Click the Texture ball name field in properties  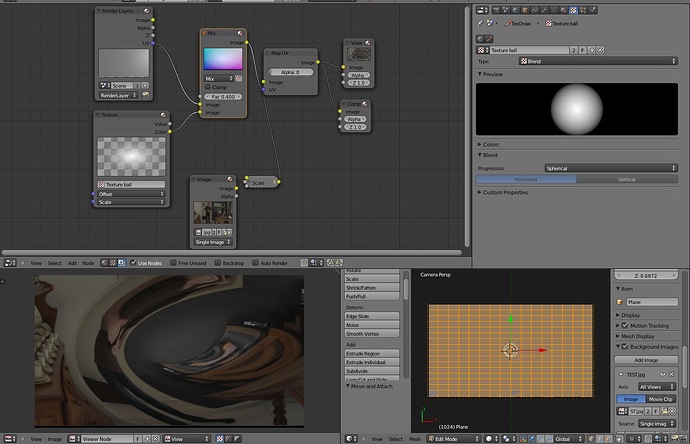pyautogui.click(x=529, y=50)
